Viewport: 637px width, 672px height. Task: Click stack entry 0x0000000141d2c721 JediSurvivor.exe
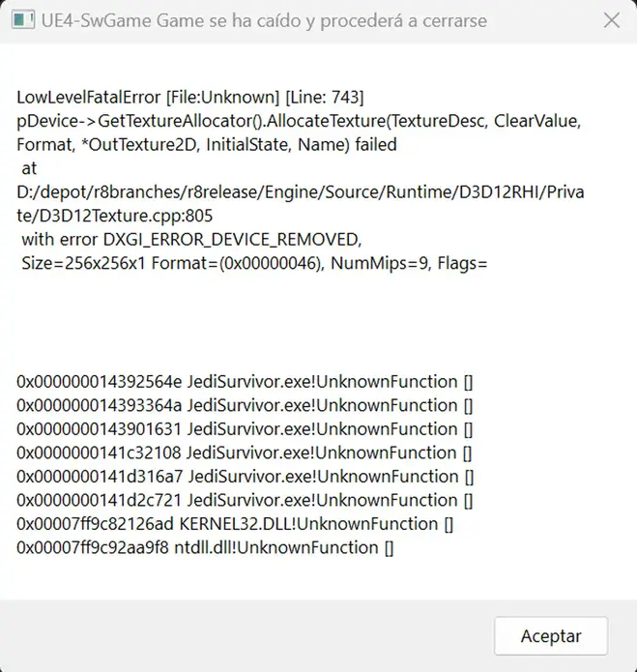(245, 500)
